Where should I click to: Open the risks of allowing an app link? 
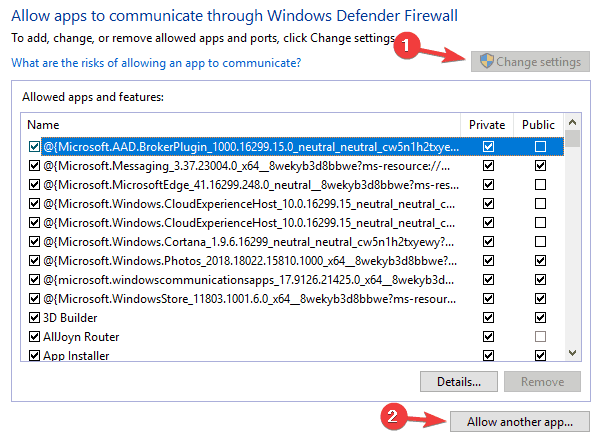tap(156, 63)
